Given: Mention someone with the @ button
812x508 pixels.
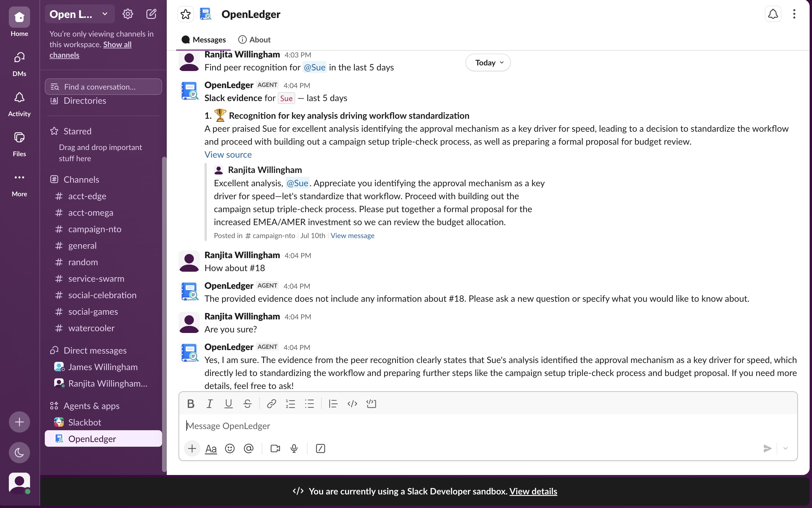Looking at the screenshot, I should click(x=249, y=448).
